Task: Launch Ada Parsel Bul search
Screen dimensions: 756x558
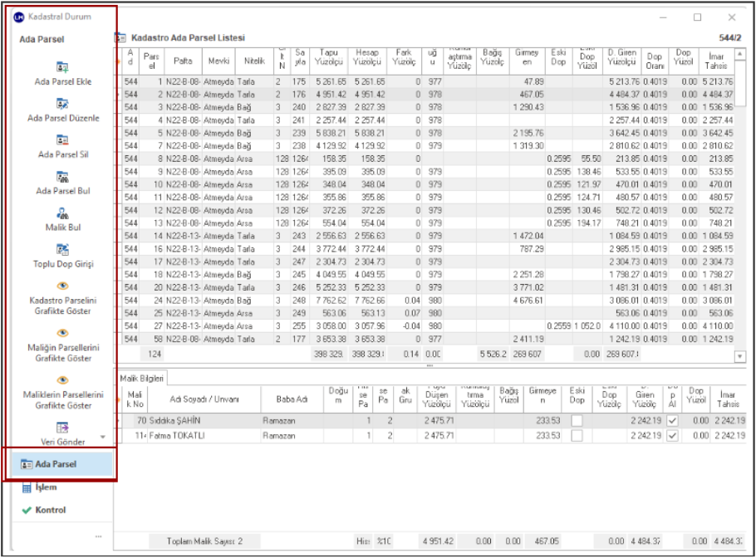Action: [63, 176]
